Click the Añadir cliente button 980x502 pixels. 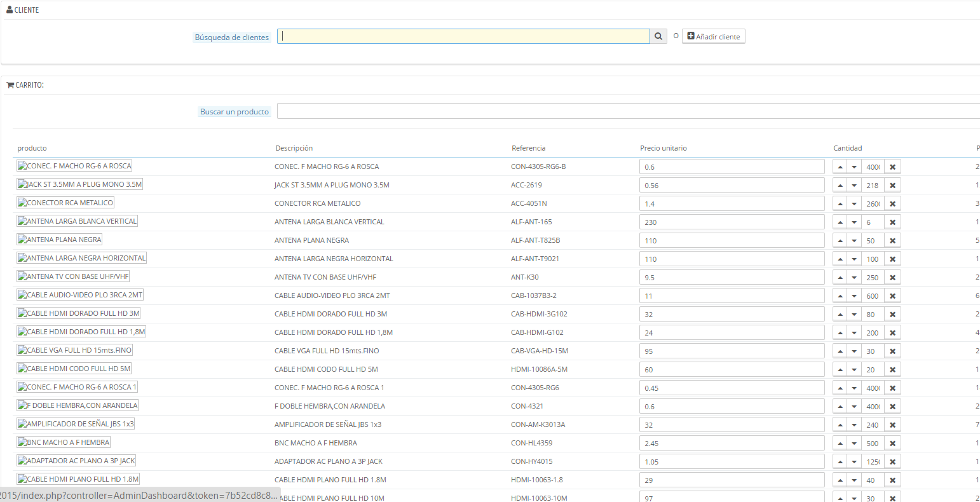(x=714, y=36)
